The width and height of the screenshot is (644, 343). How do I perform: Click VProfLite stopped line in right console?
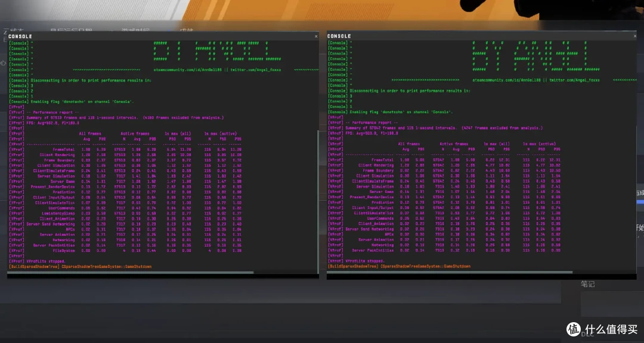(x=356, y=261)
